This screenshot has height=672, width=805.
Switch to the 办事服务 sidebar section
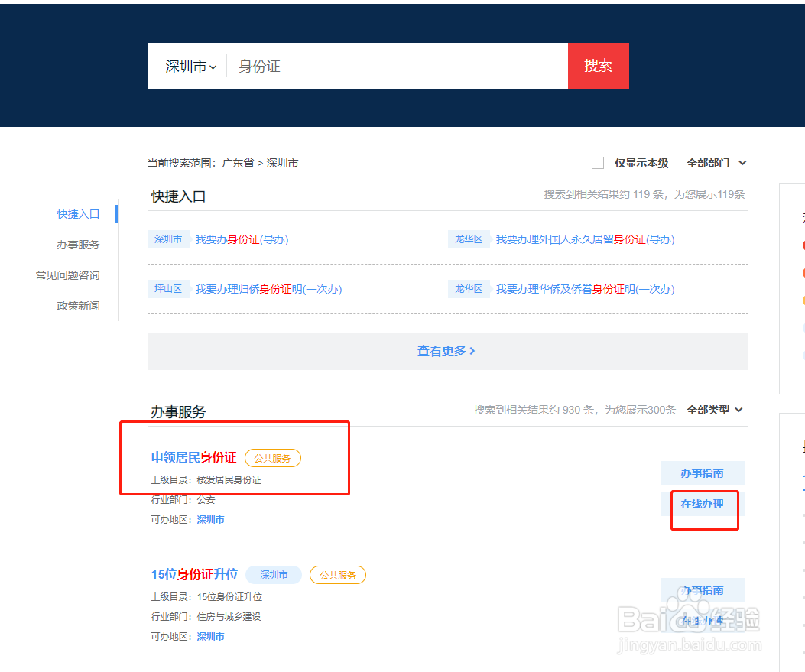point(79,245)
